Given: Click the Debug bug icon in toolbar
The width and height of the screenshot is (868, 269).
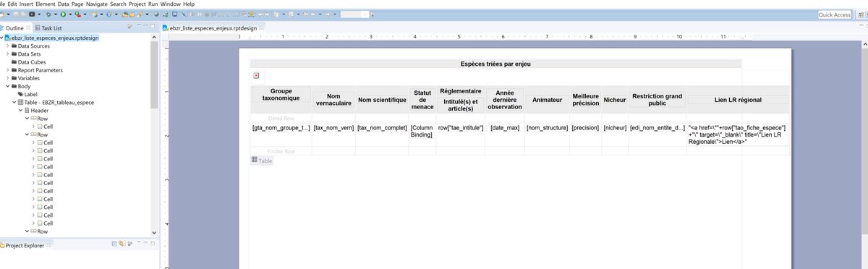Looking at the screenshot, I should (x=48, y=14).
